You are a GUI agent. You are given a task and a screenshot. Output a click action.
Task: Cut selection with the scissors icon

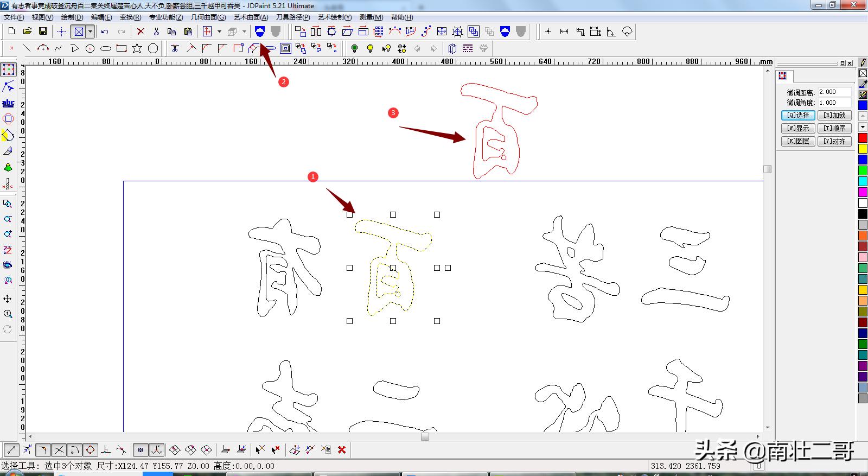click(156, 31)
